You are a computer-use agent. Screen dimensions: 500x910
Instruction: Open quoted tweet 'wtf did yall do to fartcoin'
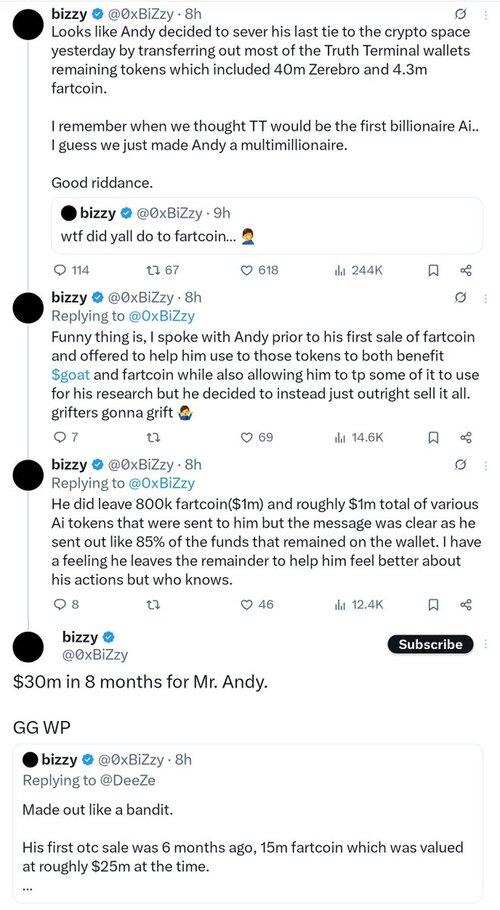tap(267, 225)
